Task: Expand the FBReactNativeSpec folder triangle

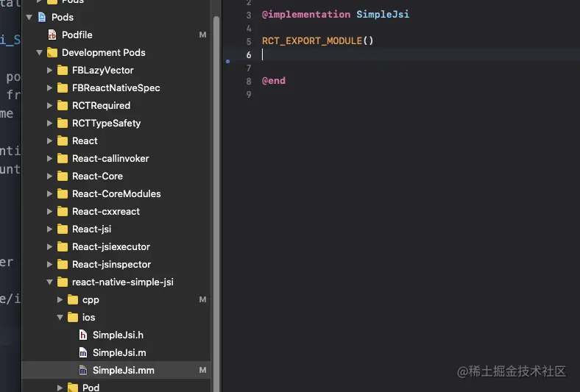Action: click(49, 88)
